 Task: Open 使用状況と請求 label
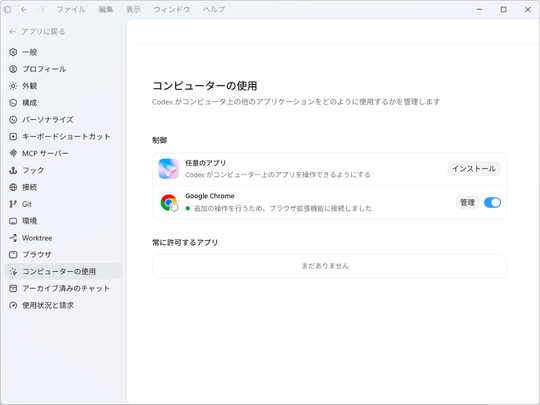tap(48, 305)
